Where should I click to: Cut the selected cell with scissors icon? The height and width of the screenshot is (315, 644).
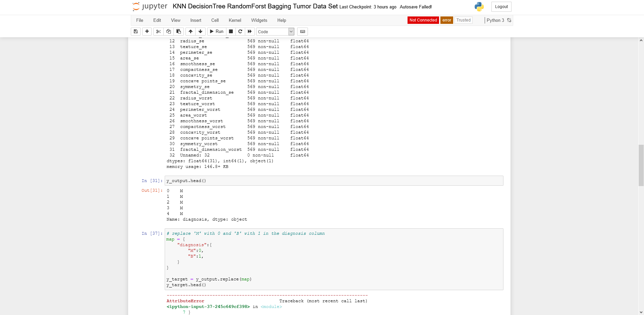pos(158,32)
